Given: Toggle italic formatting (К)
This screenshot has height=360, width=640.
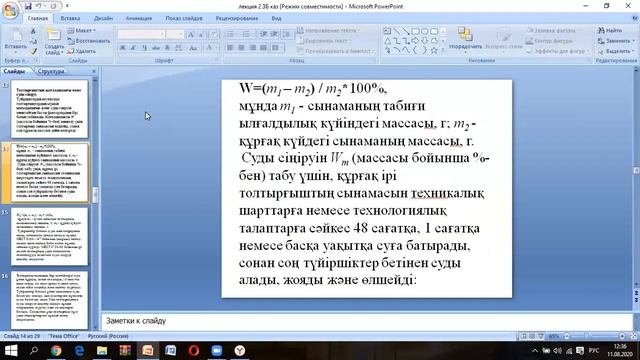Looking at the screenshot, I should click(x=133, y=48).
